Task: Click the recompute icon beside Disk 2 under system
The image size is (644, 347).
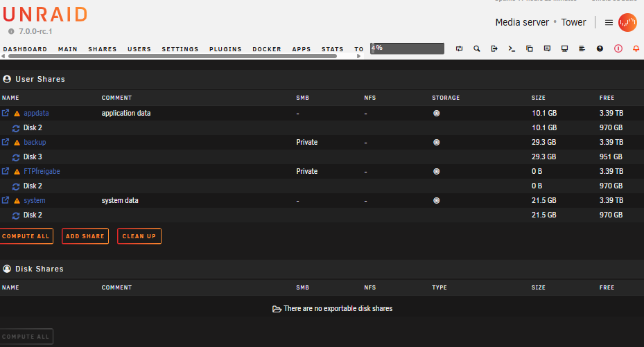Action: click(x=16, y=215)
